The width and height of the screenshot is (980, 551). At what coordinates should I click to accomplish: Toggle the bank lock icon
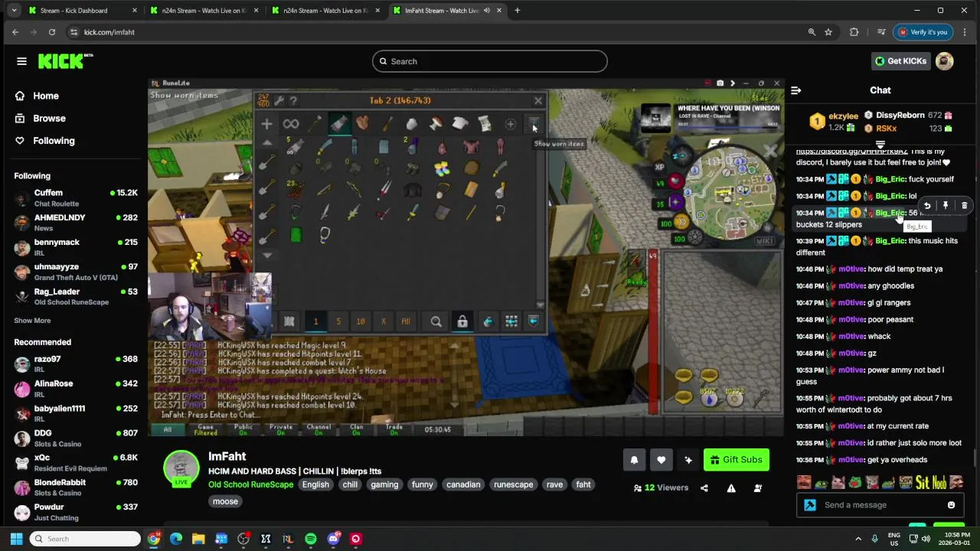click(462, 321)
